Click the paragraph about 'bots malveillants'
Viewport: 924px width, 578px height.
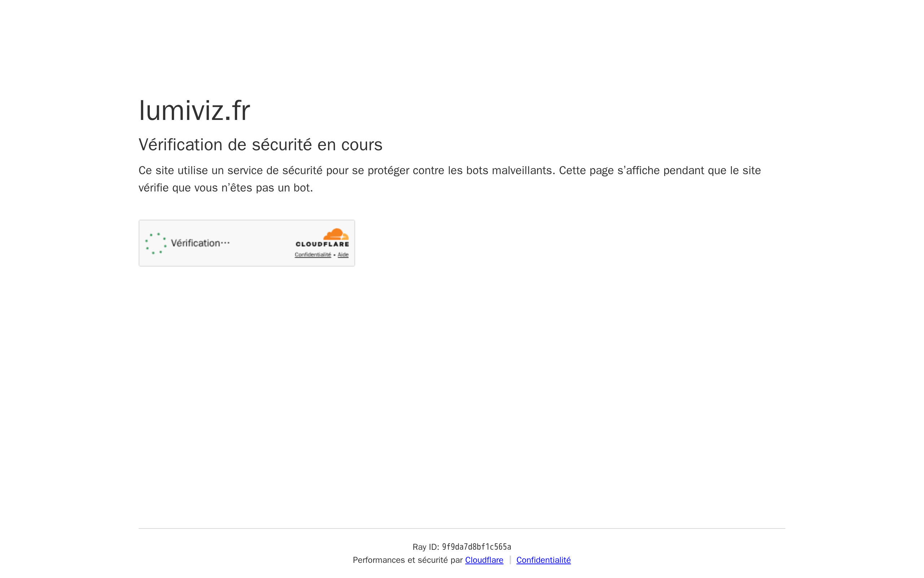coord(450,179)
